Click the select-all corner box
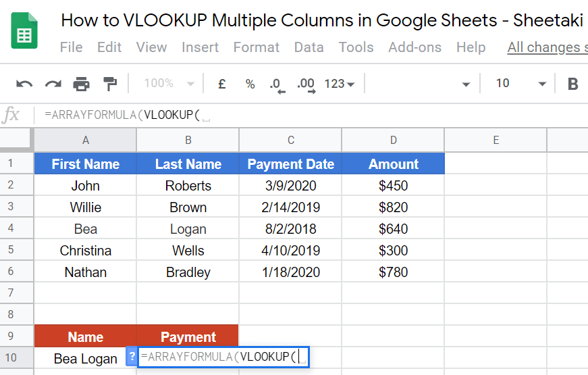The image size is (588, 375). tap(16, 139)
